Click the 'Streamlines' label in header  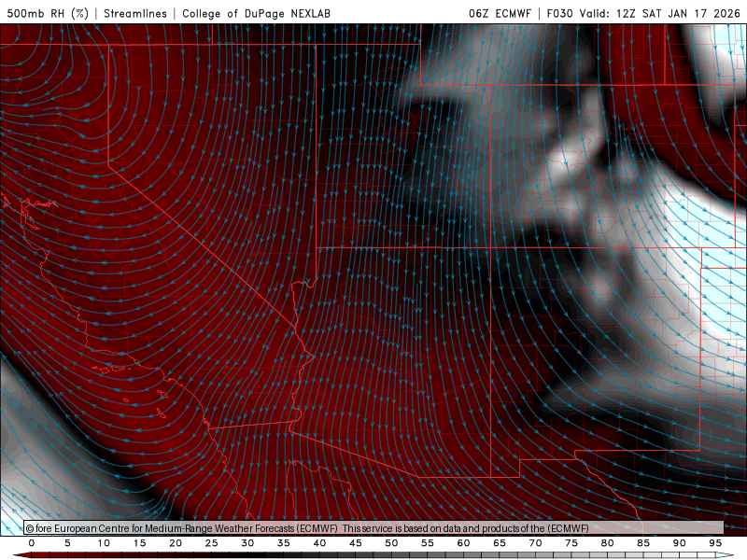tap(135, 13)
